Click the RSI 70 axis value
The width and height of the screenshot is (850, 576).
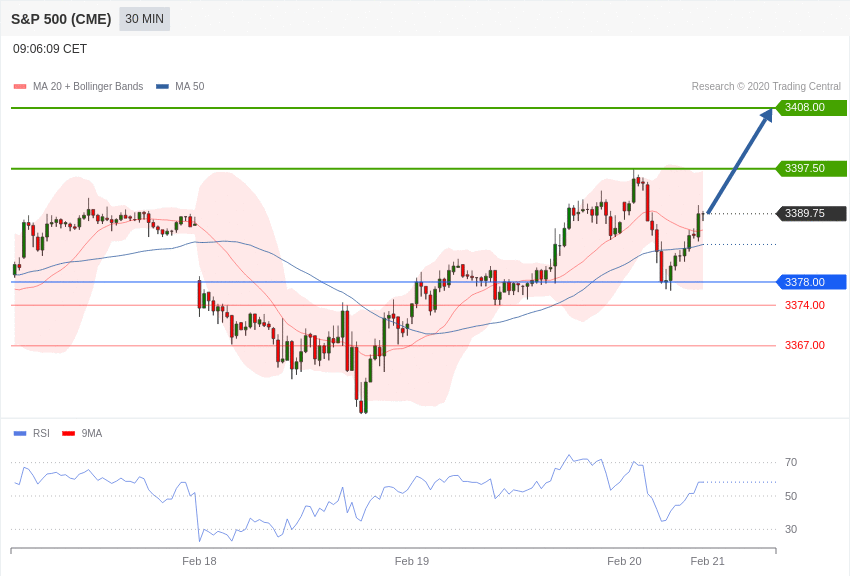point(791,462)
